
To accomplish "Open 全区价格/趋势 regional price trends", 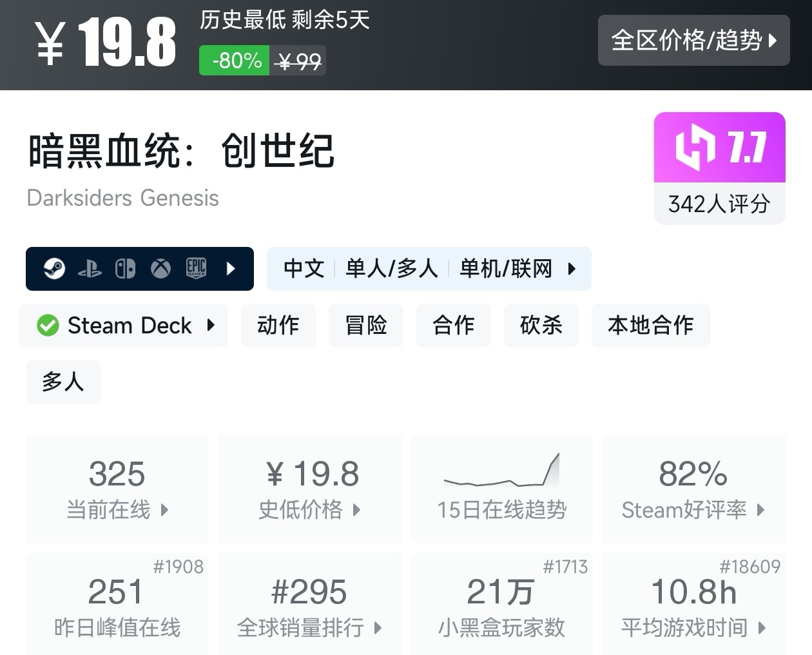I will 693,40.
